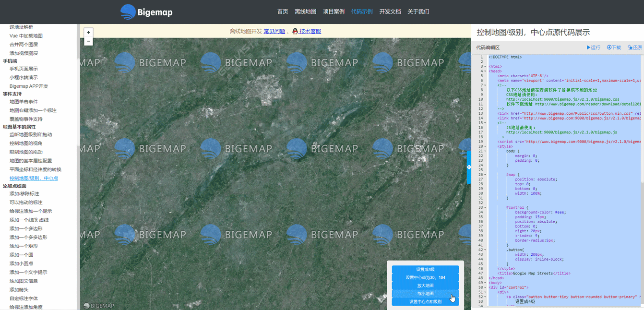Fold the comment block on line 15

tap(486, 123)
